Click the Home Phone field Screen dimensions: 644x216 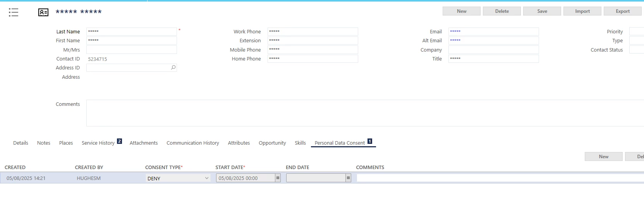tap(313, 59)
